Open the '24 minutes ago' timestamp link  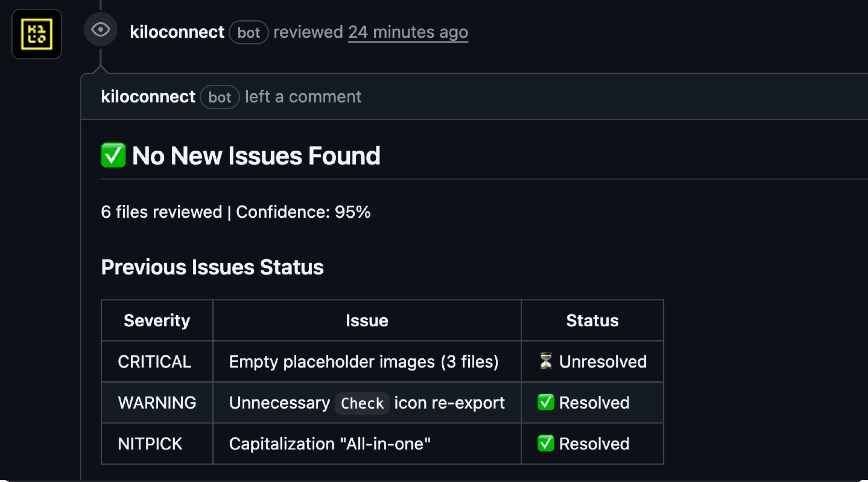(x=408, y=32)
